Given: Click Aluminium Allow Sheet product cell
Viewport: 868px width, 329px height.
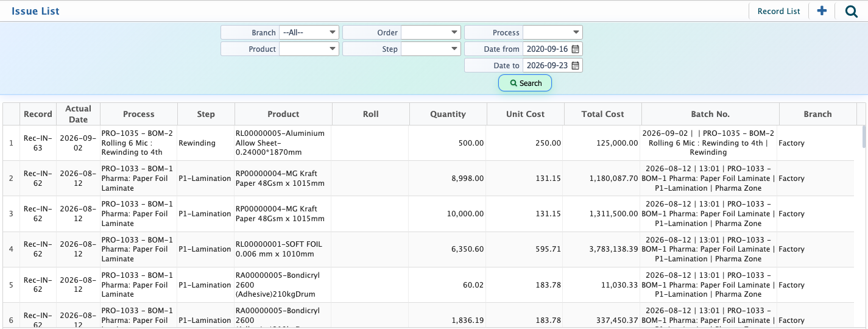Looking at the screenshot, I should point(283,143).
